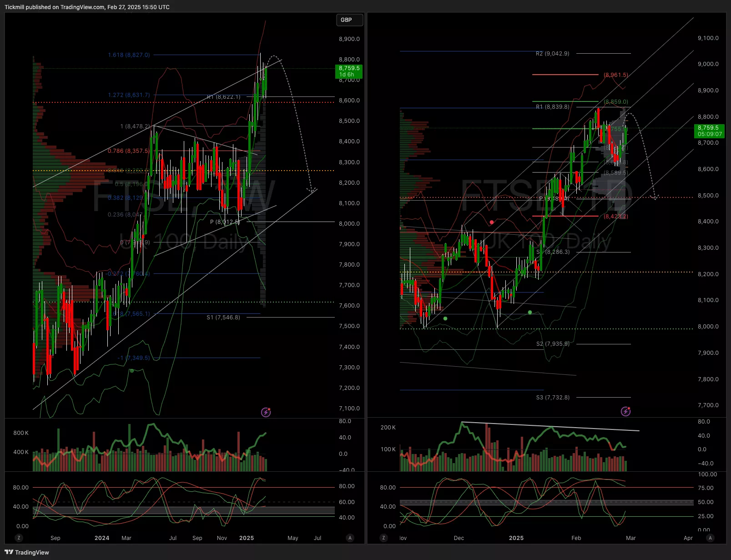This screenshot has width=731, height=560.
Task: Click the Z timezone icon on right chart
Action: pos(383,538)
